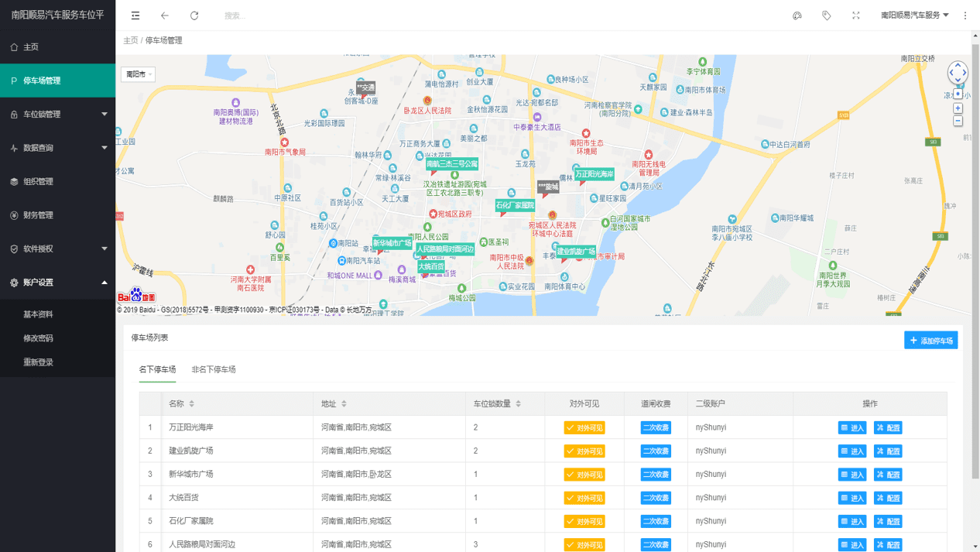The image size is (980, 552).
Task: Click 进入 for 大统百货
Action: 852,498
